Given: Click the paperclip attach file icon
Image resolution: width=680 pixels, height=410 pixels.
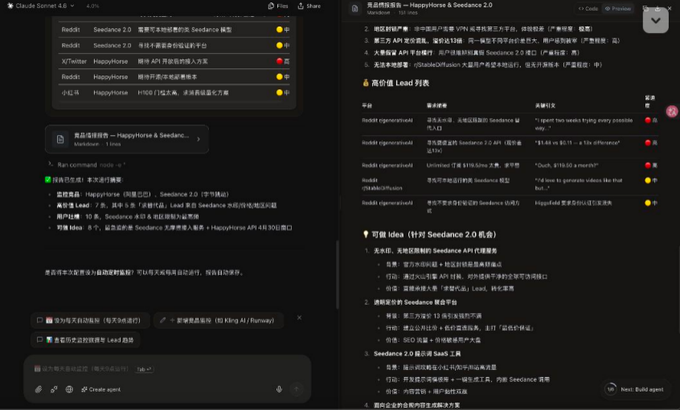Looking at the screenshot, I should [x=39, y=389].
